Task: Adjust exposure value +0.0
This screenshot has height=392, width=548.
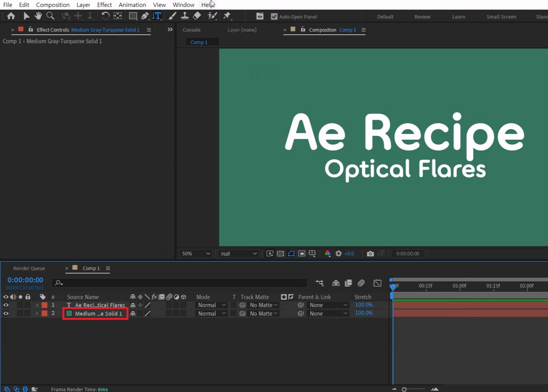Action: [349, 253]
